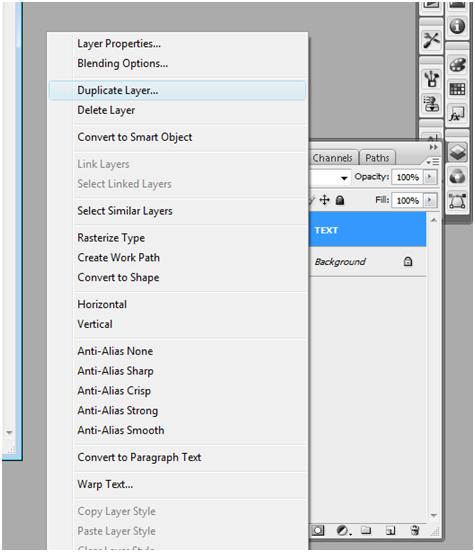This screenshot has height=552, width=475.
Task: Switch to the Paths tab
Action: coord(377,158)
